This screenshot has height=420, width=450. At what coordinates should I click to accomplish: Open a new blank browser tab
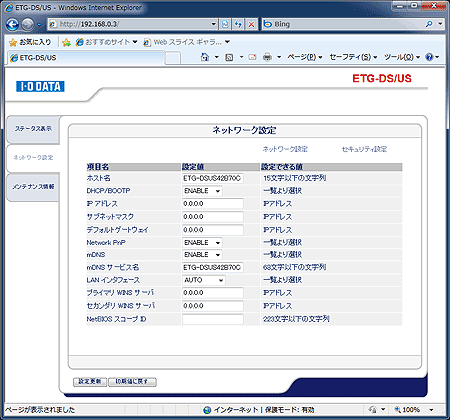[x=173, y=58]
